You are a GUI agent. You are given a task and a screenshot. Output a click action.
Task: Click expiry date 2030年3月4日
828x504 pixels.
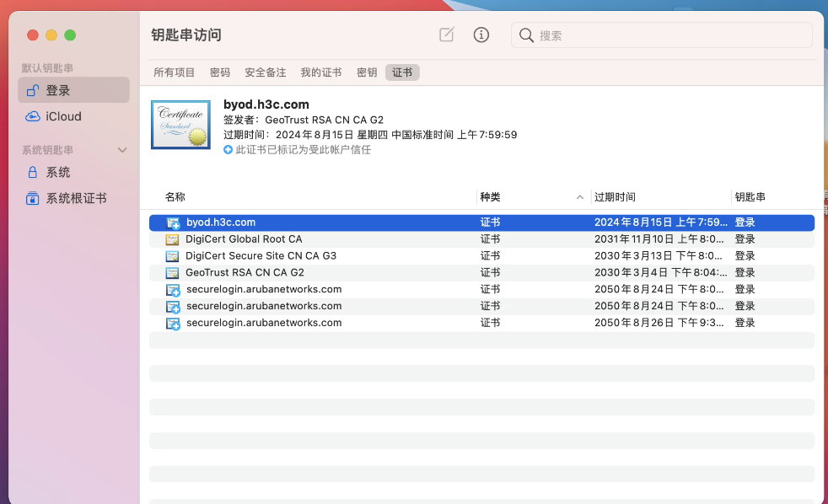coord(660,273)
